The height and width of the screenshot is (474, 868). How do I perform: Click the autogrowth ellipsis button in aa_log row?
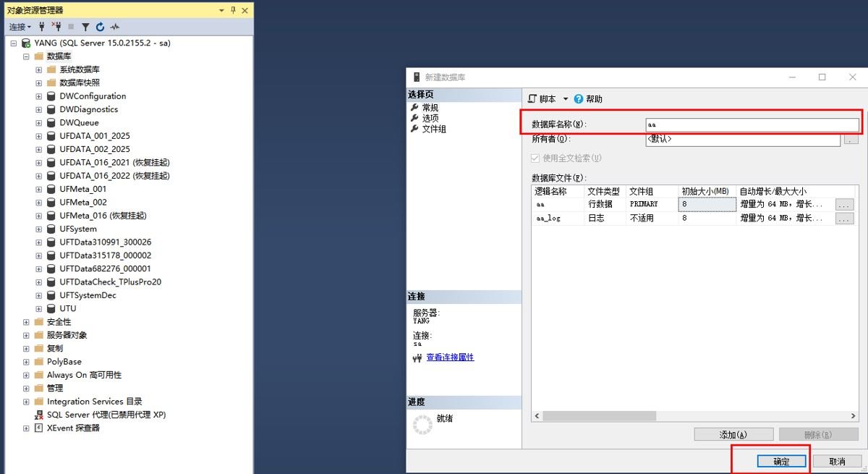[844, 218]
